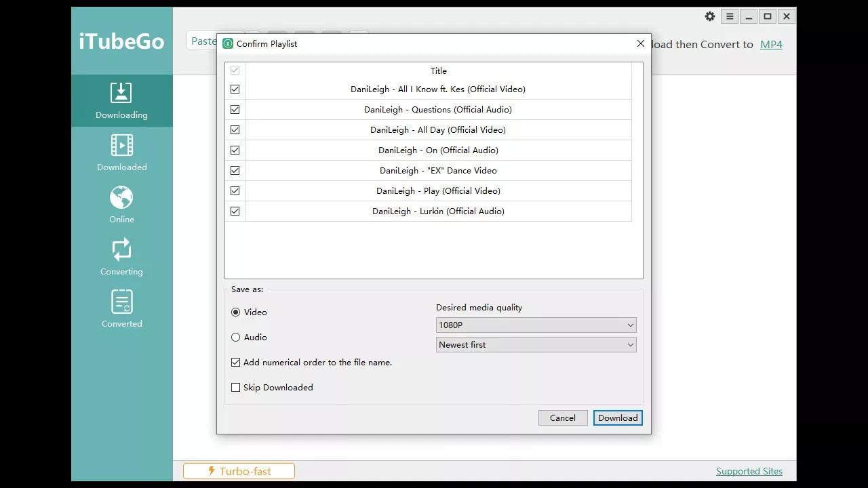Screen dimensions: 868x488
Task: Open the Online browser globe icon
Action: (x=121, y=197)
